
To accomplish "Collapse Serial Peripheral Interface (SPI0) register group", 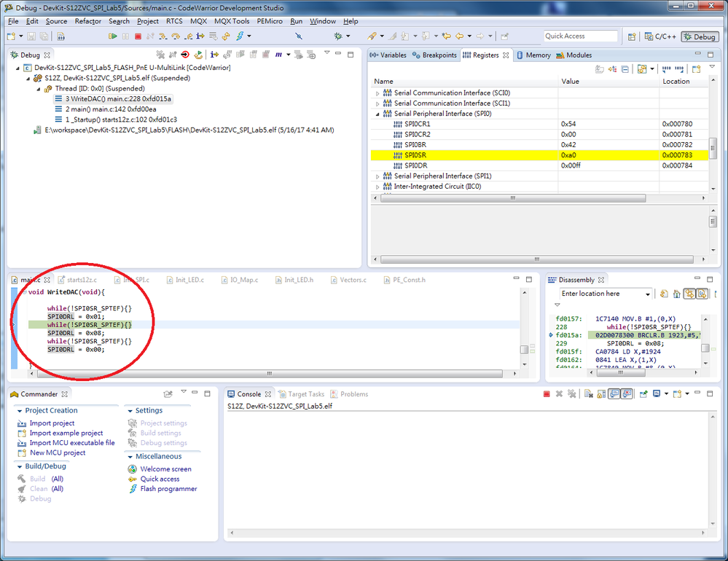I will tap(377, 114).
